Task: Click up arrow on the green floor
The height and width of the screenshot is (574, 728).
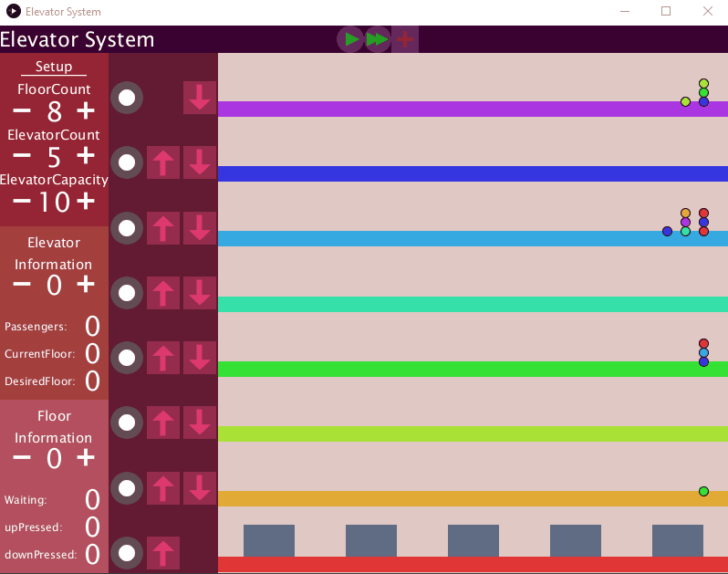Action: pyautogui.click(x=163, y=358)
